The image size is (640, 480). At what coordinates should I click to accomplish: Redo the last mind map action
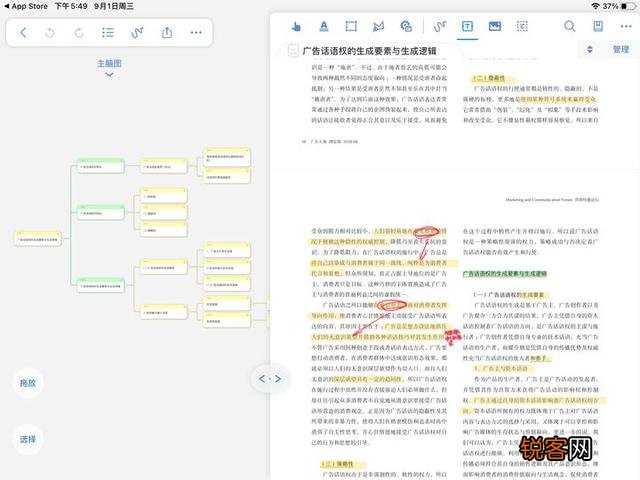(79, 33)
